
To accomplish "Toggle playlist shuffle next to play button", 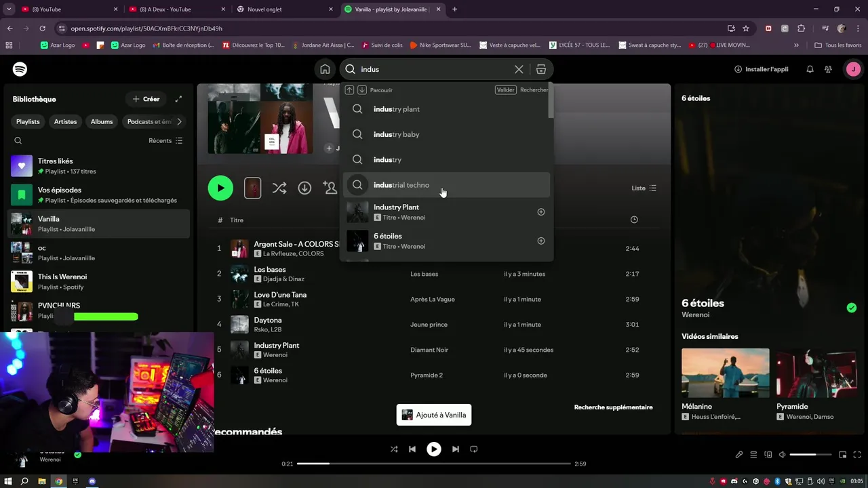I will (x=279, y=188).
